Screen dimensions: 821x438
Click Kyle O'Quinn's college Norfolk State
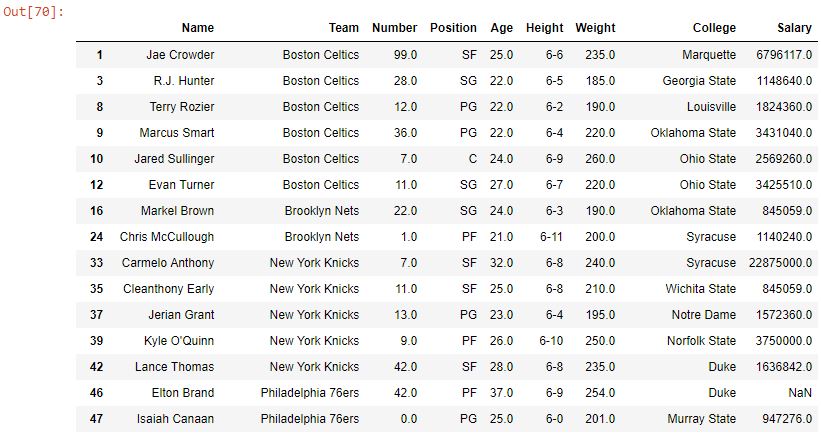[701, 341]
